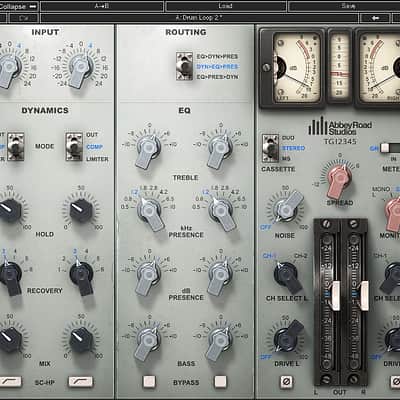The height and width of the screenshot is (400, 400).
Task: Select MS cassette mode
Action: pos(286,159)
